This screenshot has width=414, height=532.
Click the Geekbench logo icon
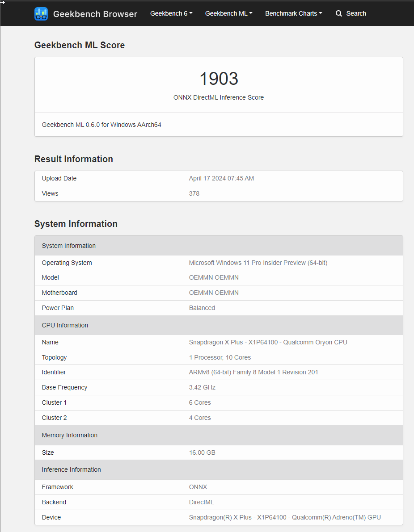tap(41, 14)
